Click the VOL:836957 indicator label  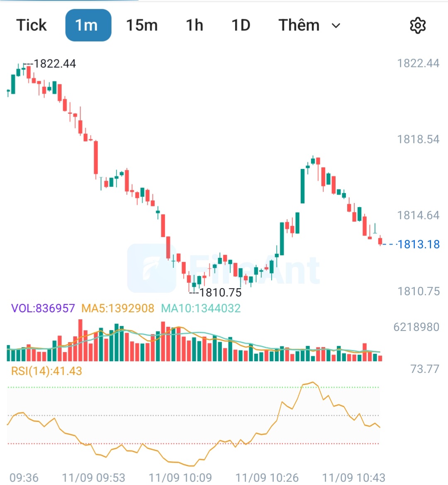pos(43,309)
